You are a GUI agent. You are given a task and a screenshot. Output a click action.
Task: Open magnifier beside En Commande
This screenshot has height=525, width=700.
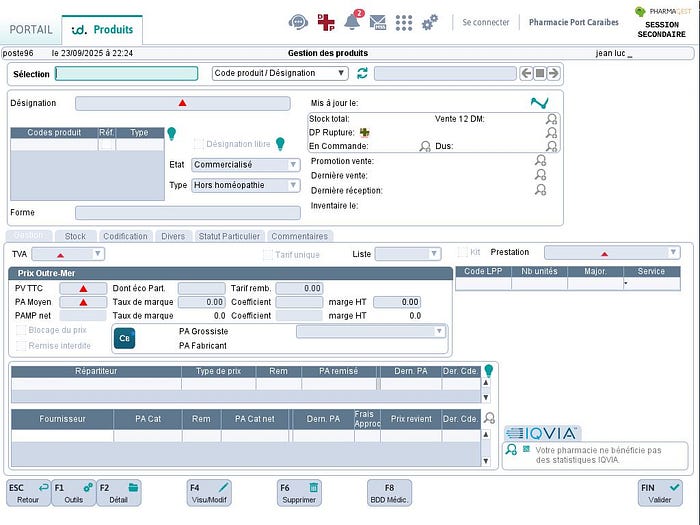pyautogui.click(x=425, y=146)
